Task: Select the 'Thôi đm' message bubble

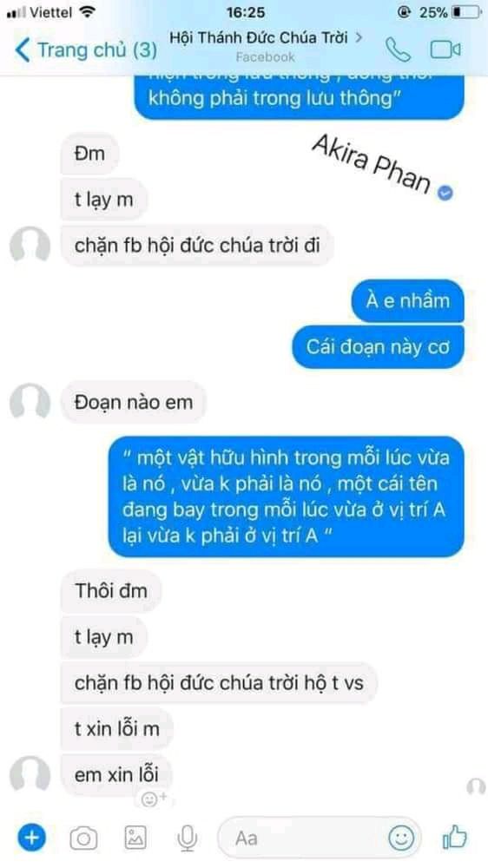Action: (x=111, y=590)
